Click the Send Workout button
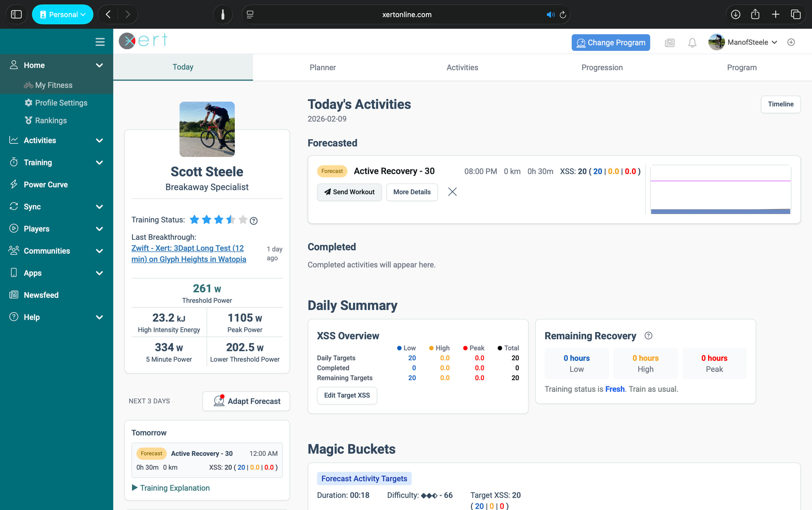812x510 pixels. (x=349, y=192)
